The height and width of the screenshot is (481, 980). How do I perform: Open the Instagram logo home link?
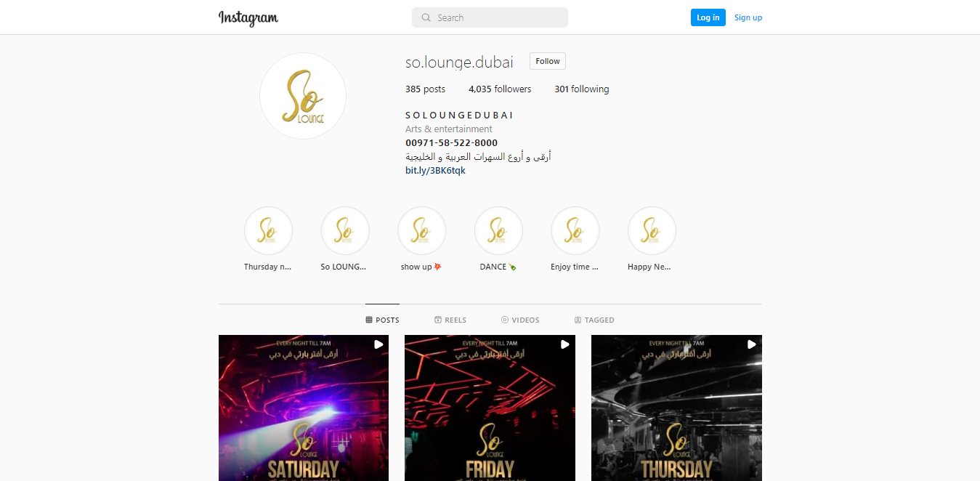coord(248,17)
